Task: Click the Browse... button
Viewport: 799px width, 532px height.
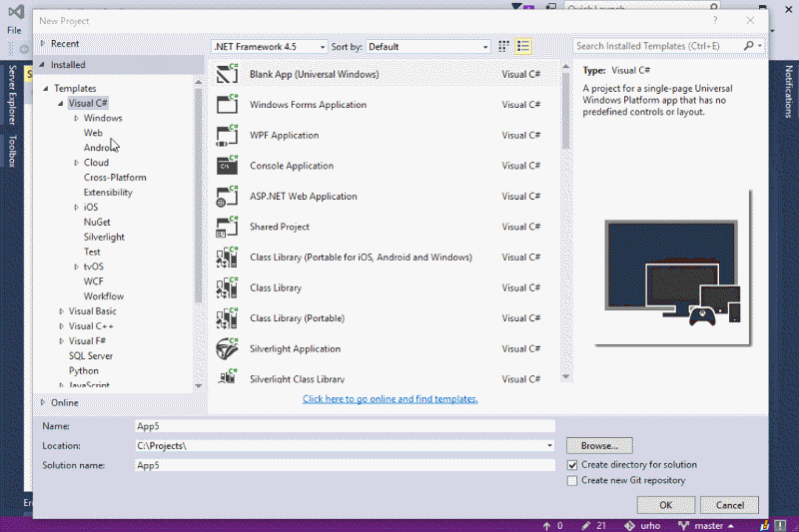Action: (x=599, y=445)
